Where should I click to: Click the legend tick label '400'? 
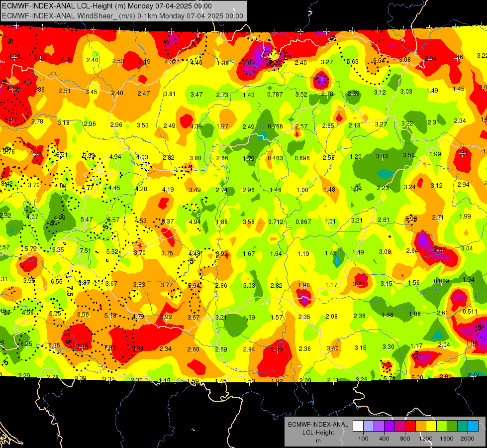(384, 439)
